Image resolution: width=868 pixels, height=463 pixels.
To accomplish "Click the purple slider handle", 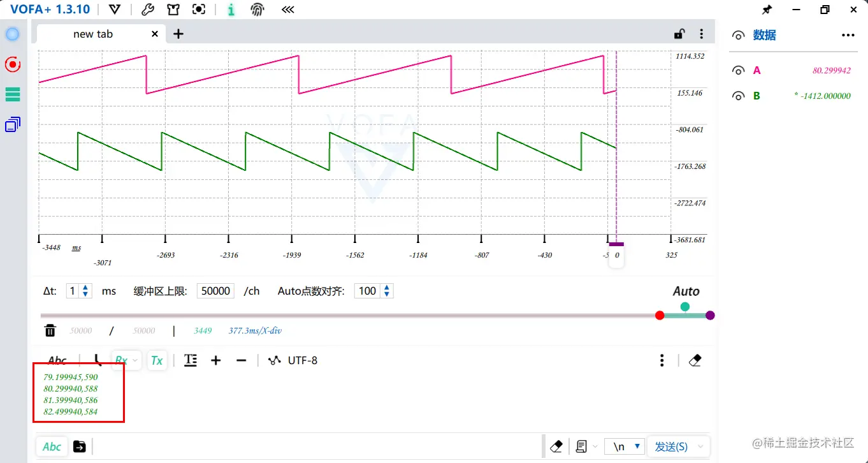I will [x=711, y=315].
